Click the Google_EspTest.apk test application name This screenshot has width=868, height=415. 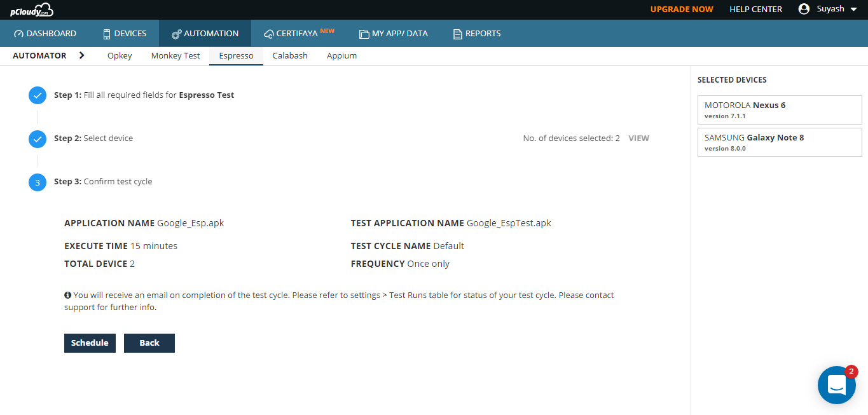point(509,223)
